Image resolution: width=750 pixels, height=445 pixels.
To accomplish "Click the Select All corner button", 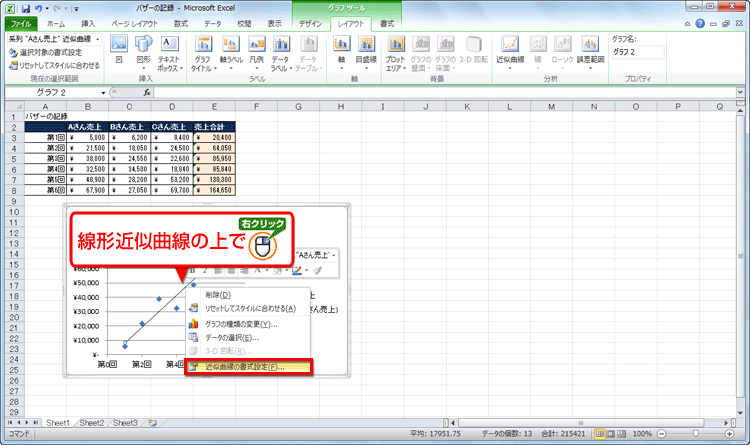I will (x=14, y=107).
